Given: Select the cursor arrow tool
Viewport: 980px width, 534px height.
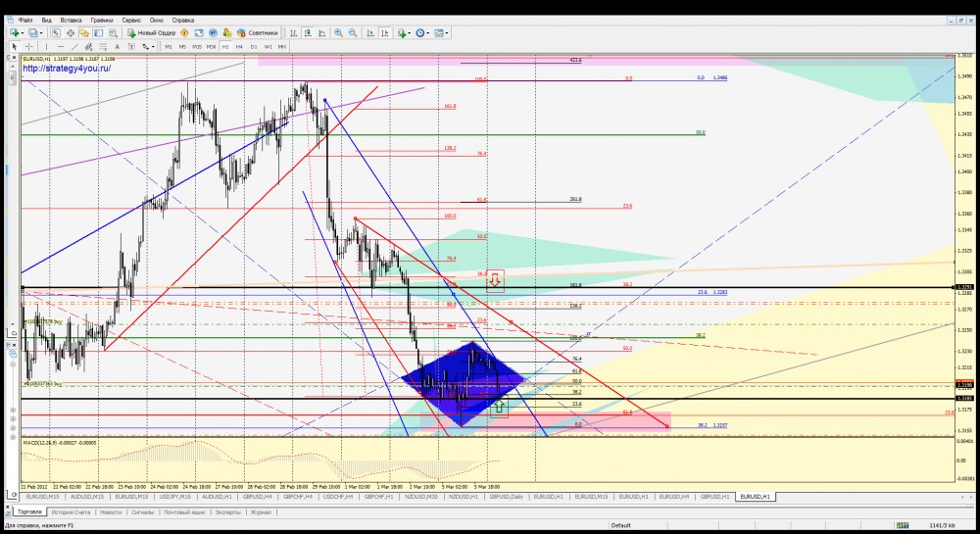Looking at the screenshot, I should (15, 46).
